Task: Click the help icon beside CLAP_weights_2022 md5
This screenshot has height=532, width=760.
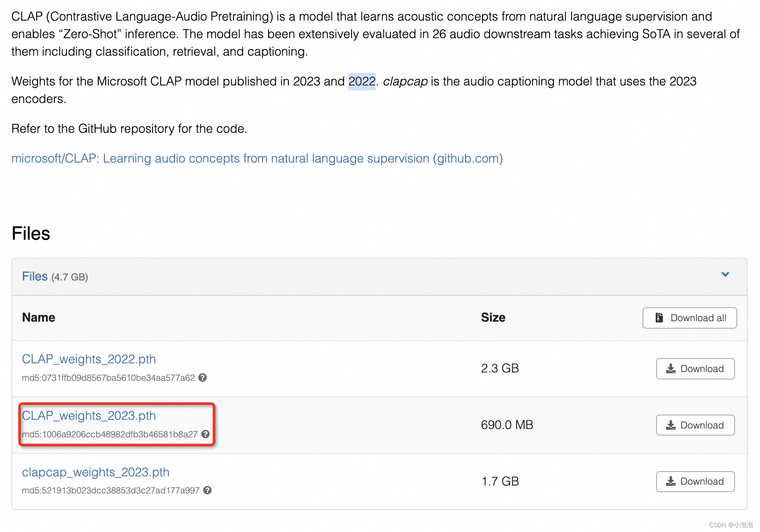Action: click(202, 377)
